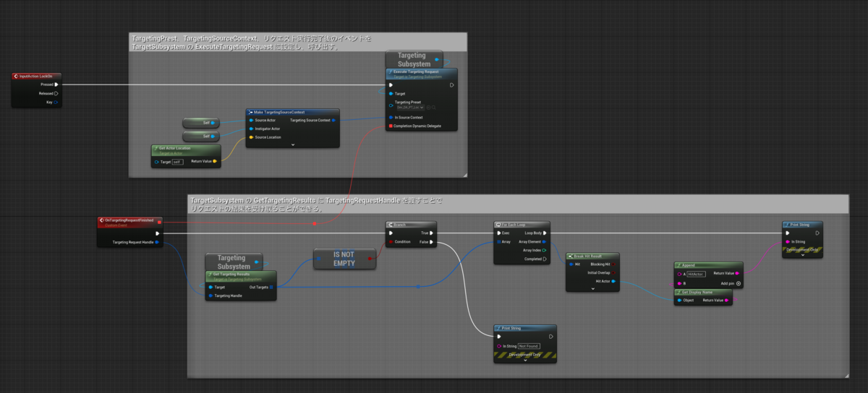Click the Array Index output pin
868x393 pixels.
(545, 250)
